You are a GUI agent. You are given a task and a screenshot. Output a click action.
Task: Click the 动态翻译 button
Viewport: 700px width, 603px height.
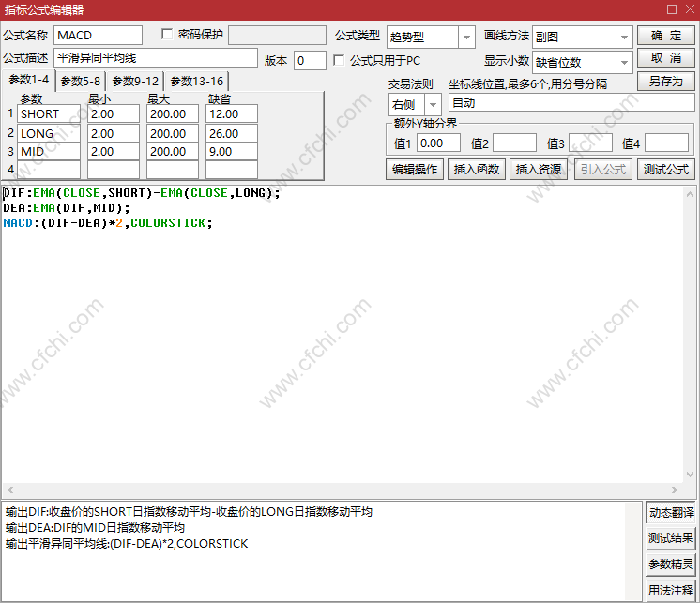[x=671, y=512]
